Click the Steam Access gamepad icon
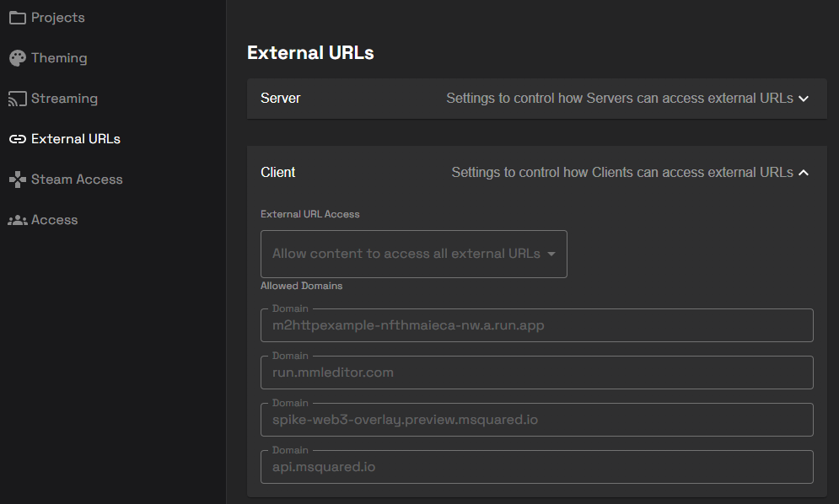 click(x=17, y=180)
